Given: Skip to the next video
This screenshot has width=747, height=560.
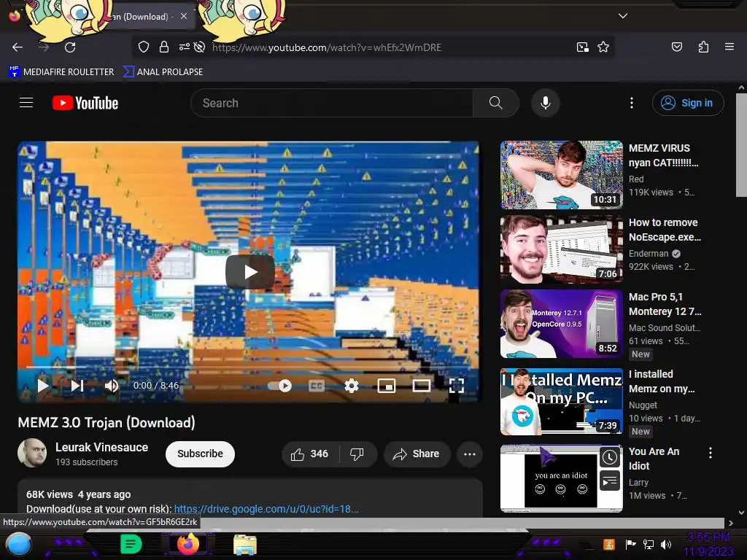Looking at the screenshot, I should (x=77, y=386).
